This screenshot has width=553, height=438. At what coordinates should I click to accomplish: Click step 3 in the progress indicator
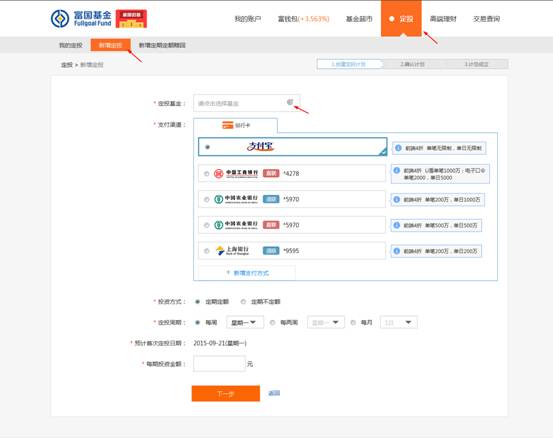click(476, 64)
